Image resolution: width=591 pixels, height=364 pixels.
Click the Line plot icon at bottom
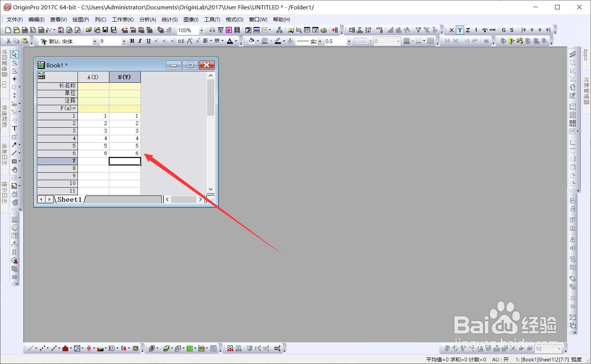31,348
